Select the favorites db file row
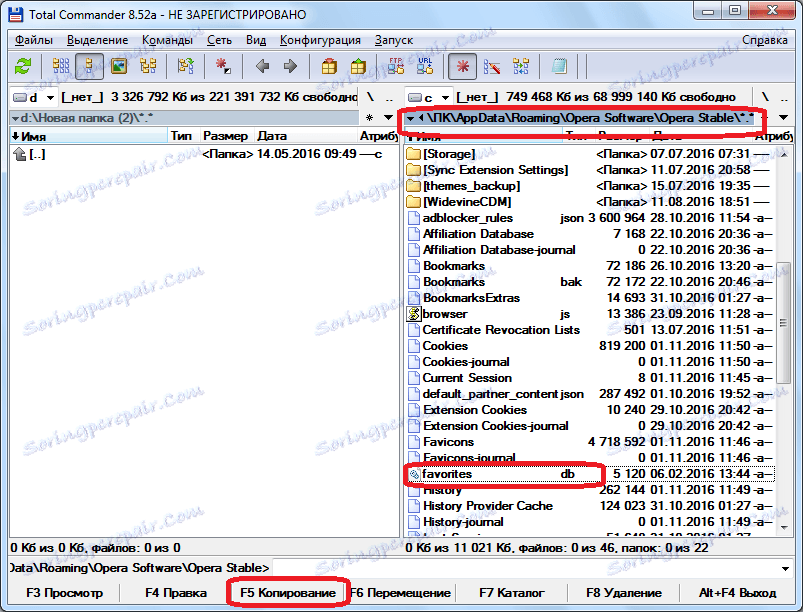 coord(589,474)
